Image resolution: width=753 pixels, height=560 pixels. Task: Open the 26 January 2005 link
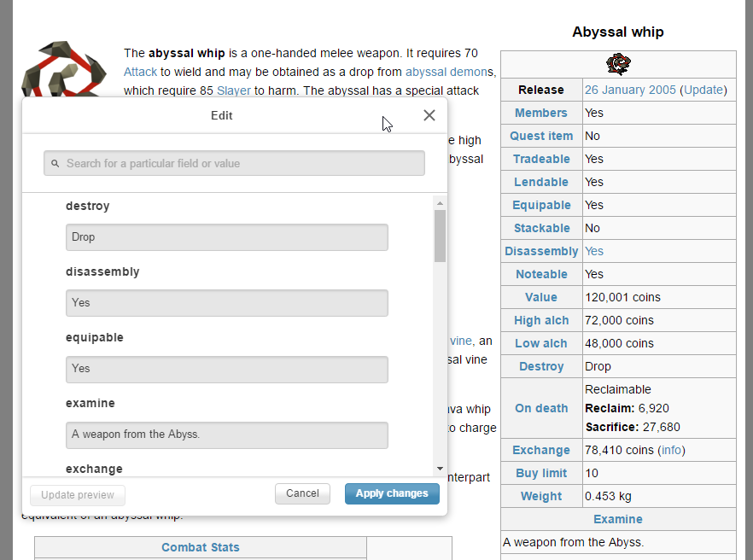[630, 90]
